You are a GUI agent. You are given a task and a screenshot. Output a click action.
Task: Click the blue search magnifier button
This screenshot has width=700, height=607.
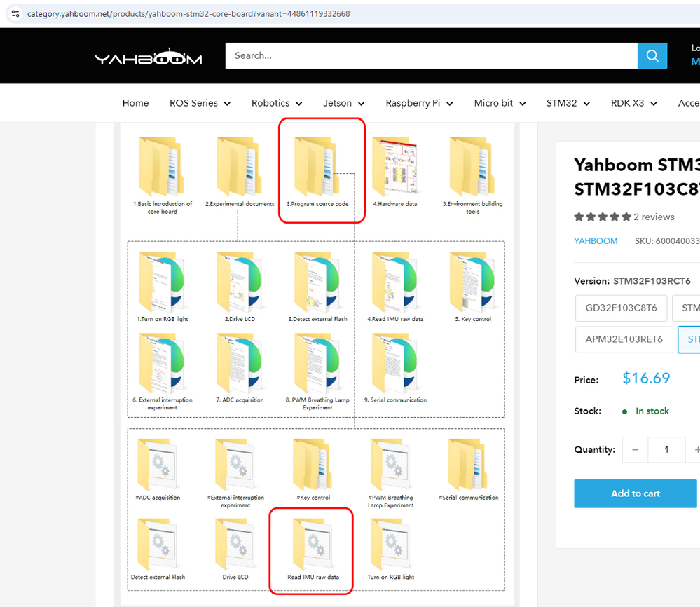click(x=652, y=56)
